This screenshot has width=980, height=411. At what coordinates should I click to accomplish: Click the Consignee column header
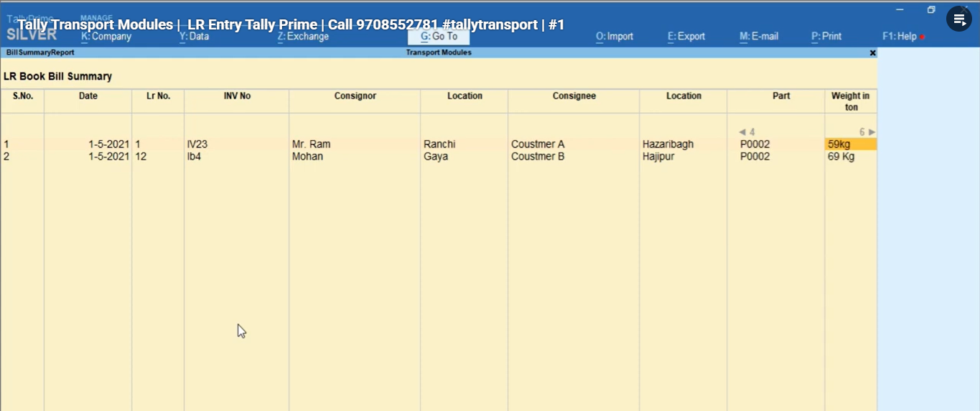click(574, 96)
